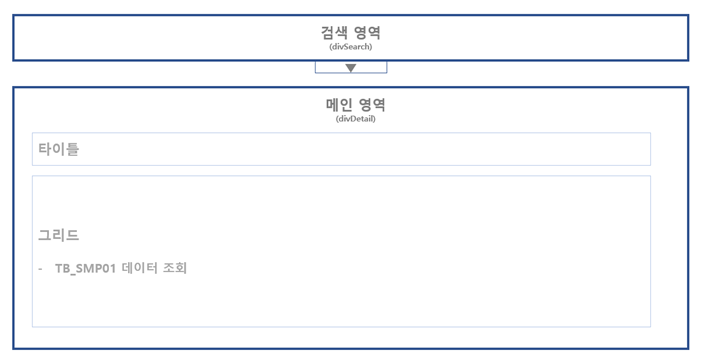Click the word 조회 in grid description
701x361 pixels.
coord(174,268)
